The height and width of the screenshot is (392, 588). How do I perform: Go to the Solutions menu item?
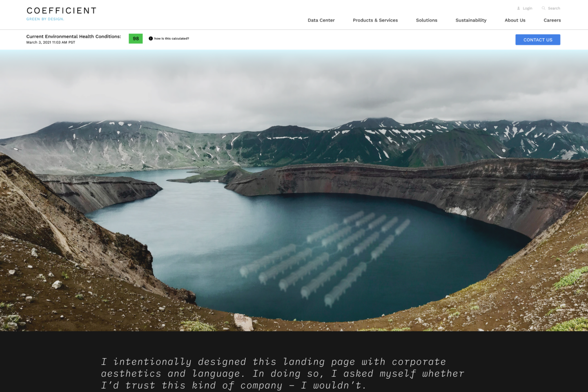tap(427, 20)
